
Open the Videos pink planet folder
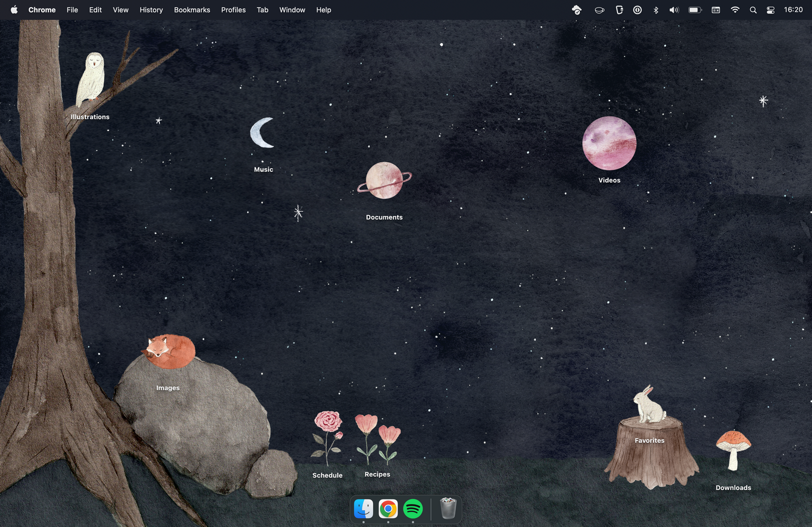click(x=609, y=143)
